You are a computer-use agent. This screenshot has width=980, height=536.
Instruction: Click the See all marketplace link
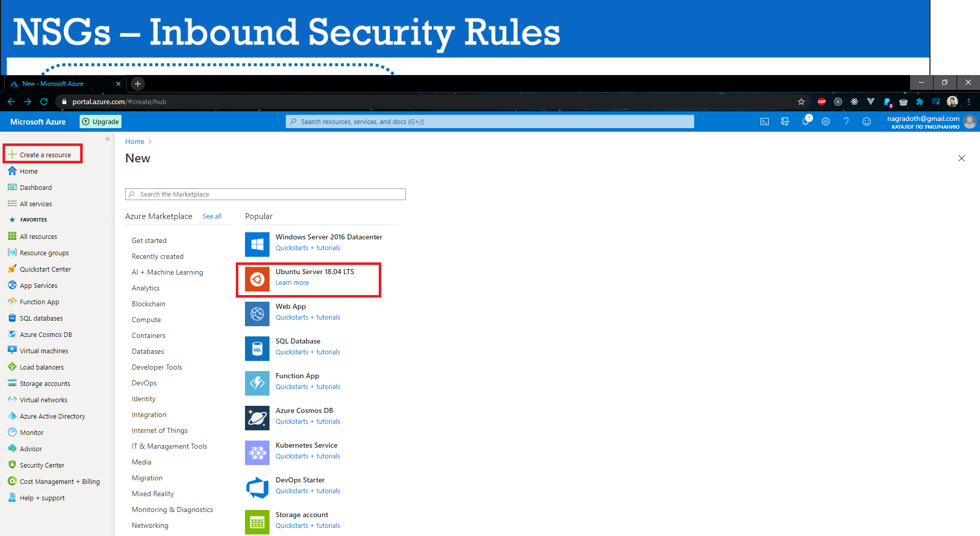pyautogui.click(x=212, y=216)
